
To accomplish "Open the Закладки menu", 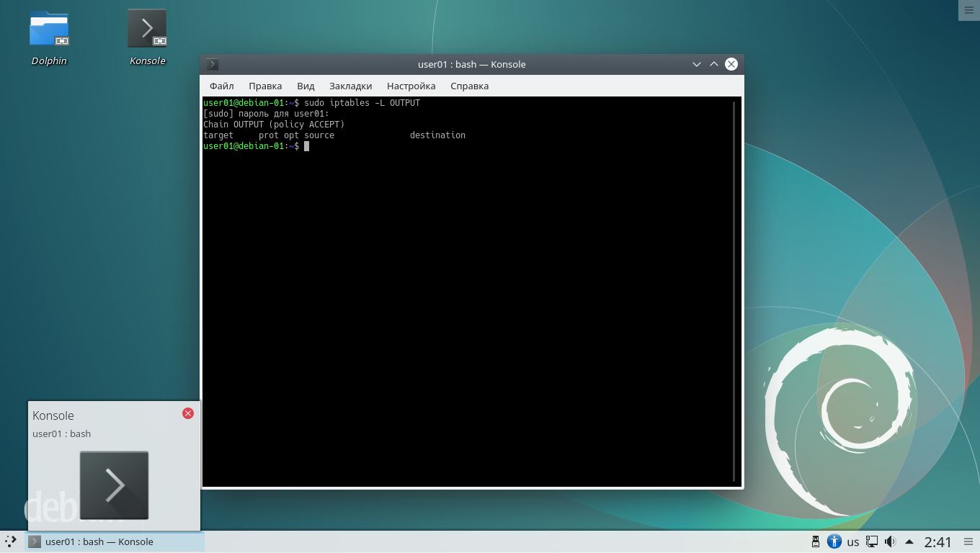I will [x=350, y=86].
